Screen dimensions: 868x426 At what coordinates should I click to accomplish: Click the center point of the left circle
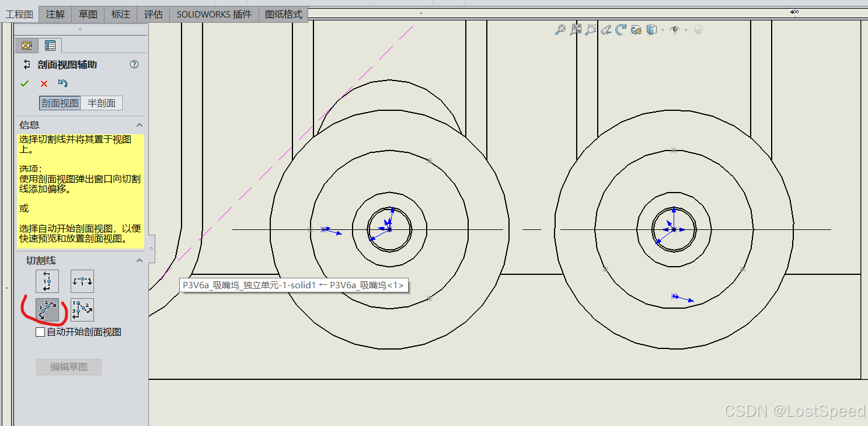(x=389, y=229)
